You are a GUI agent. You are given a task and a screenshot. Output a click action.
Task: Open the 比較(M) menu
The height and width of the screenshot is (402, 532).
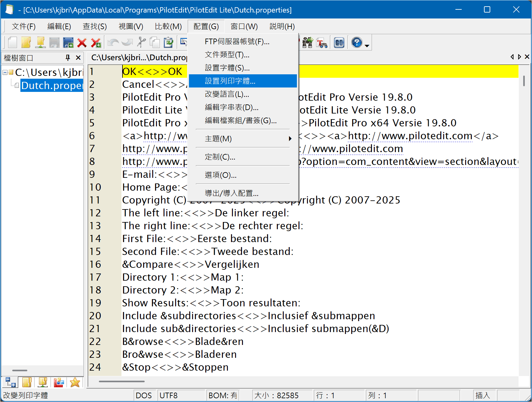tap(168, 26)
